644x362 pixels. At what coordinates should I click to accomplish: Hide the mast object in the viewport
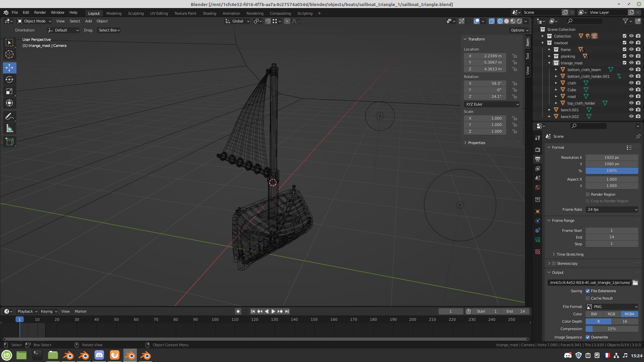coord(631,97)
